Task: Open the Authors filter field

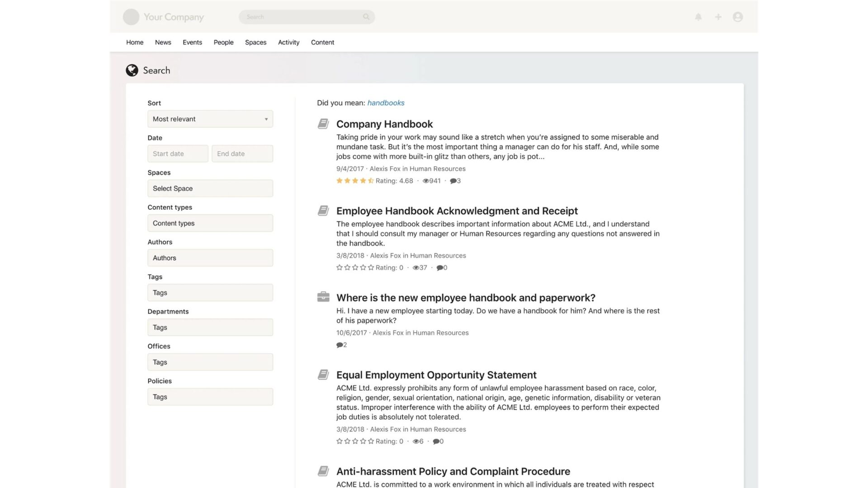Action: pyautogui.click(x=210, y=258)
